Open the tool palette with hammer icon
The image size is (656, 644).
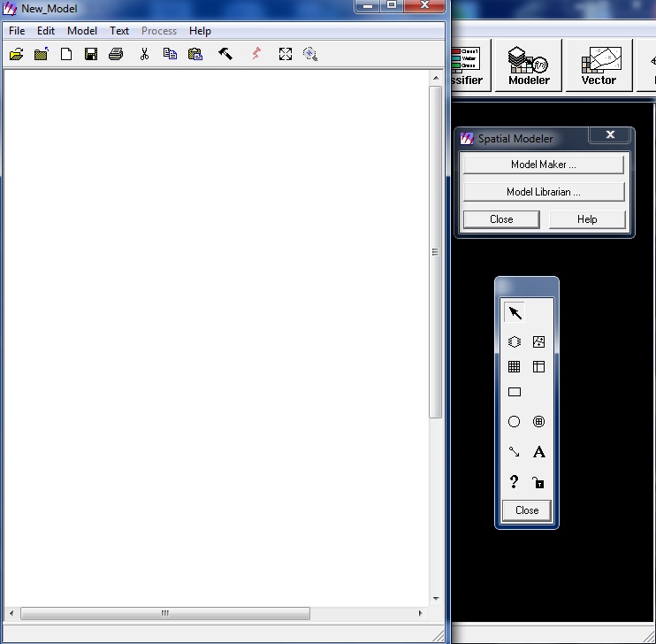pyautogui.click(x=225, y=54)
